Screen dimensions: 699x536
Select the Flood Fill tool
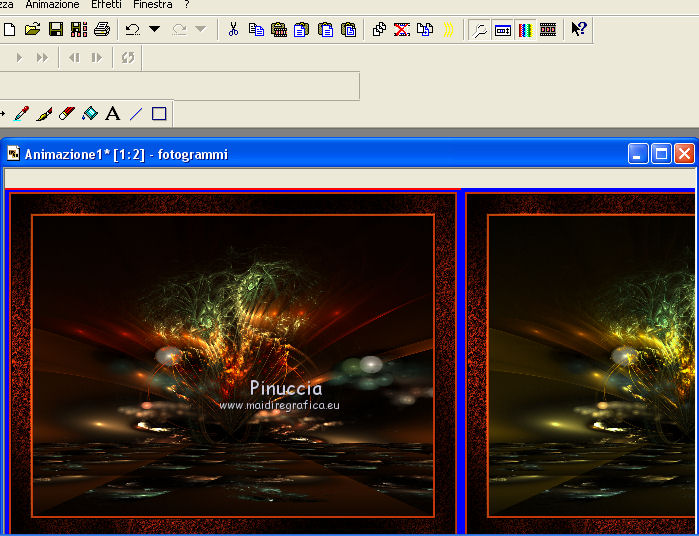(90, 114)
